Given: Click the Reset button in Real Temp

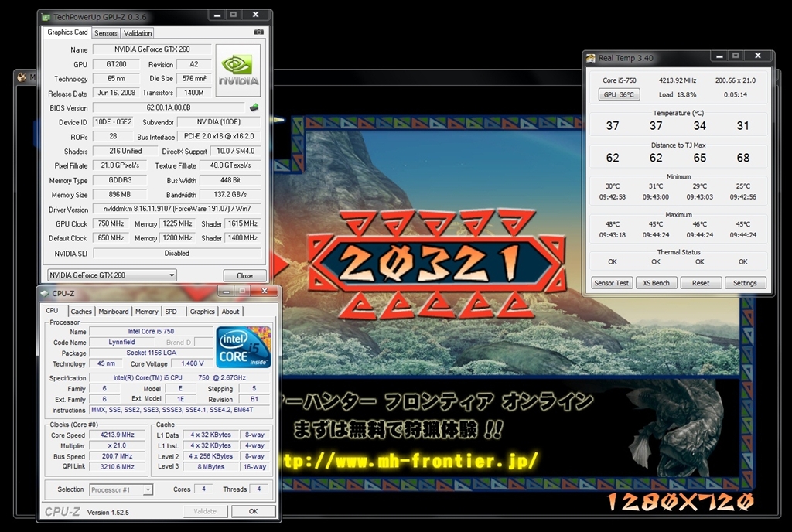Looking at the screenshot, I should (700, 283).
